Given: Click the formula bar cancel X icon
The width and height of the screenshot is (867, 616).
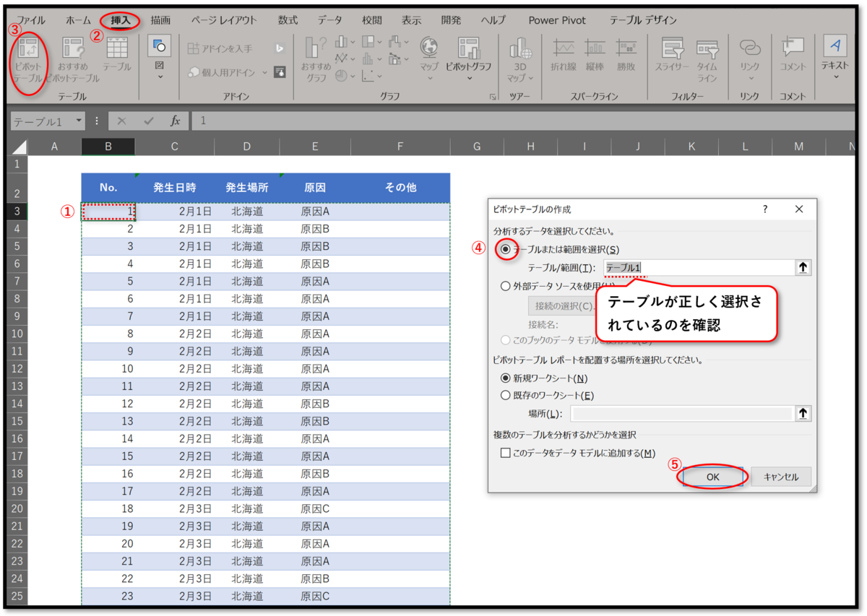Looking at the screenshot, I should point(122,121).
